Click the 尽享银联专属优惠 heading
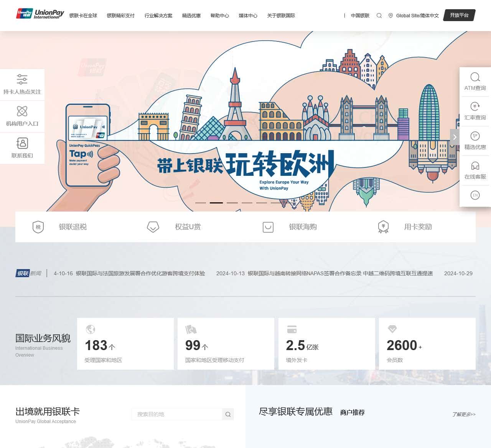Screen dimensions: 491x448 [x=296, y=412]
